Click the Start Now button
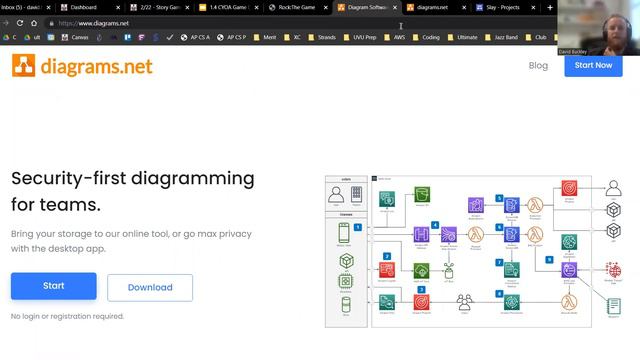This screenshot has height=360, width=640. 593,65
